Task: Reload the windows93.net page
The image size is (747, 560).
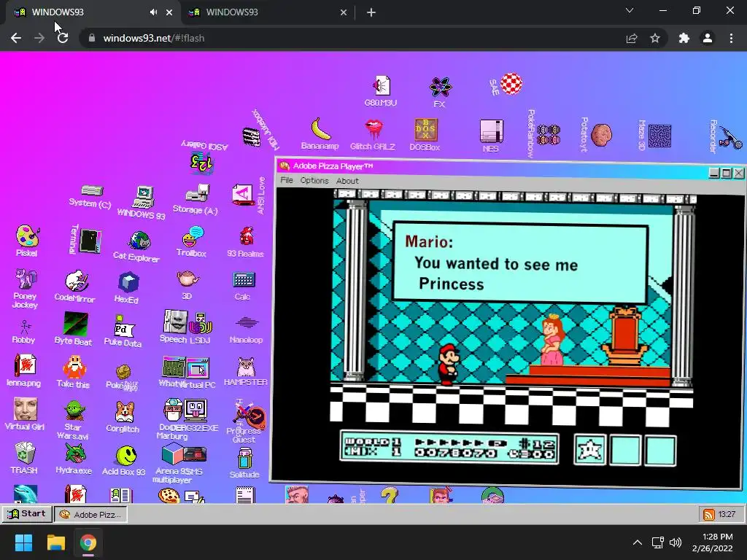Action: pos(63,38)
